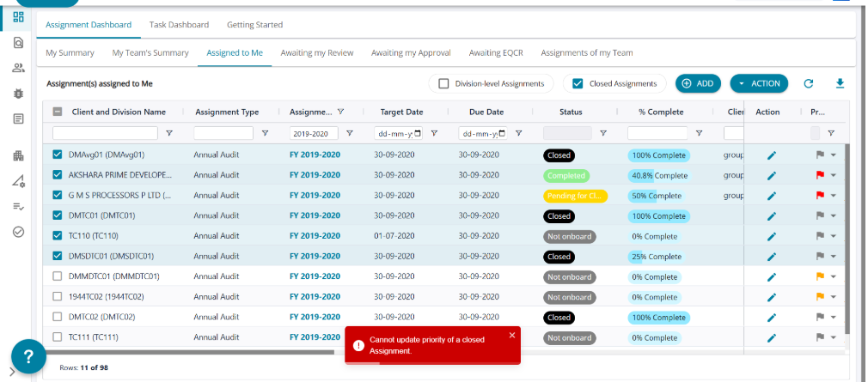This screenshot has width=868, height=382.
Task: Click edit pencil for DMAvg01 row
Action: [771, 155]
